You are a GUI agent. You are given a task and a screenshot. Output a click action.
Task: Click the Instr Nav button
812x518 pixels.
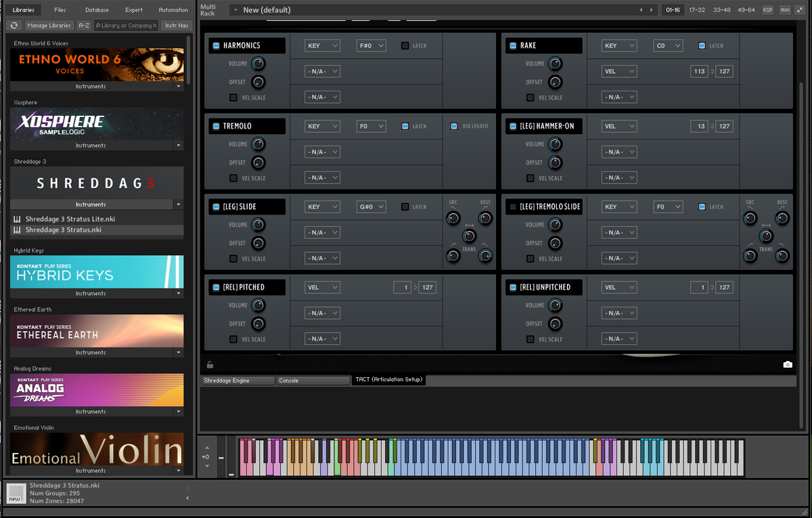tap(176, 25)
